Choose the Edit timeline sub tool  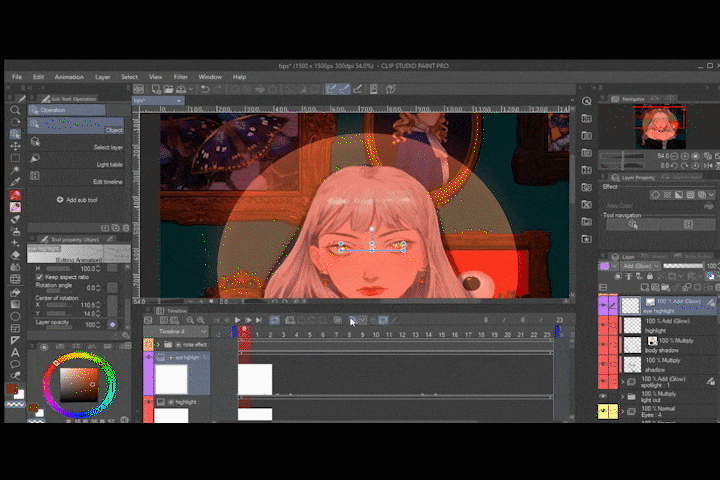click(x=76, y=177)
